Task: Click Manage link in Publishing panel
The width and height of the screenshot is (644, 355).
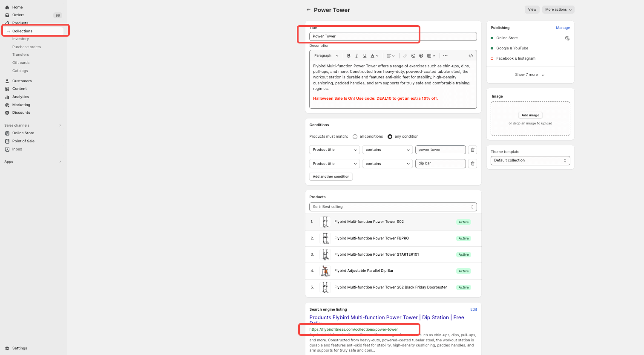Action: point(563,28)
